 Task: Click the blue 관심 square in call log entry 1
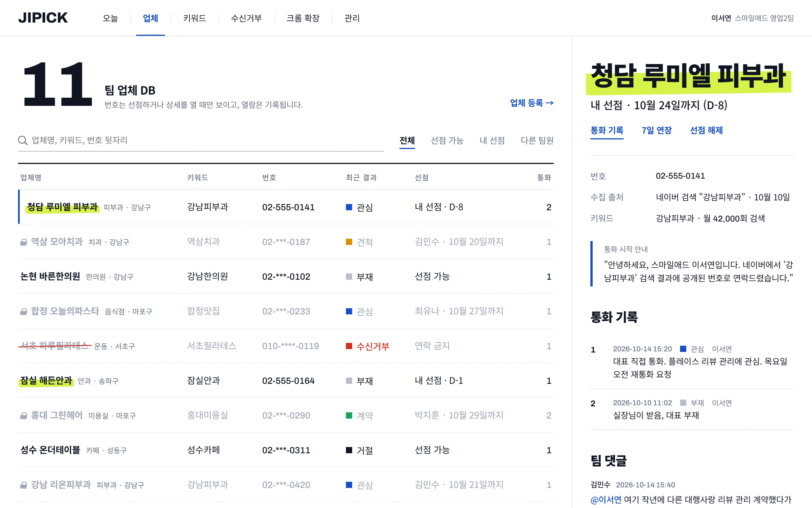coord(683,349)
